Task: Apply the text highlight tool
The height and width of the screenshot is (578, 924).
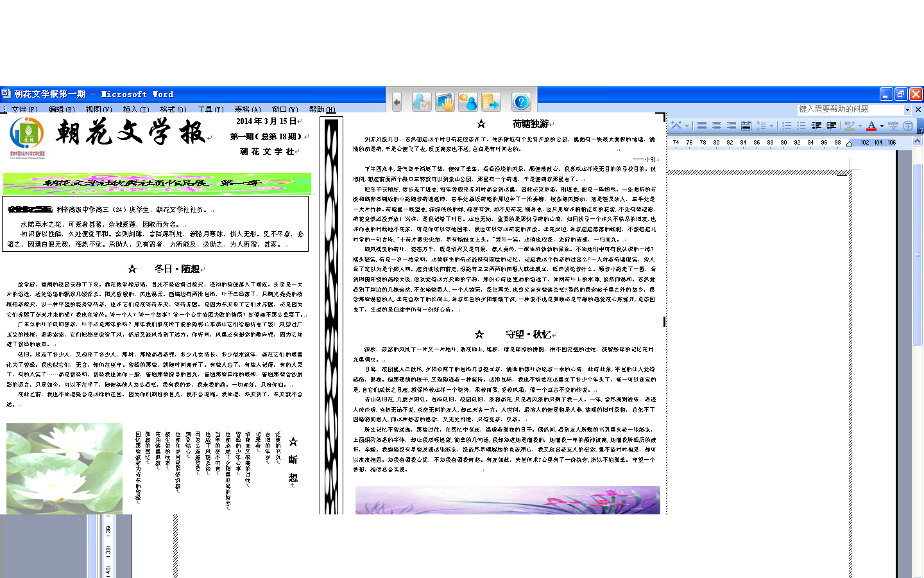Action: [x=850, y=126]
